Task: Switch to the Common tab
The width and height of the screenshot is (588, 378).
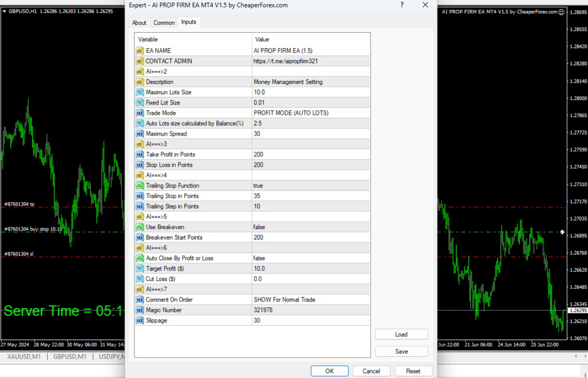Action: 164,22
